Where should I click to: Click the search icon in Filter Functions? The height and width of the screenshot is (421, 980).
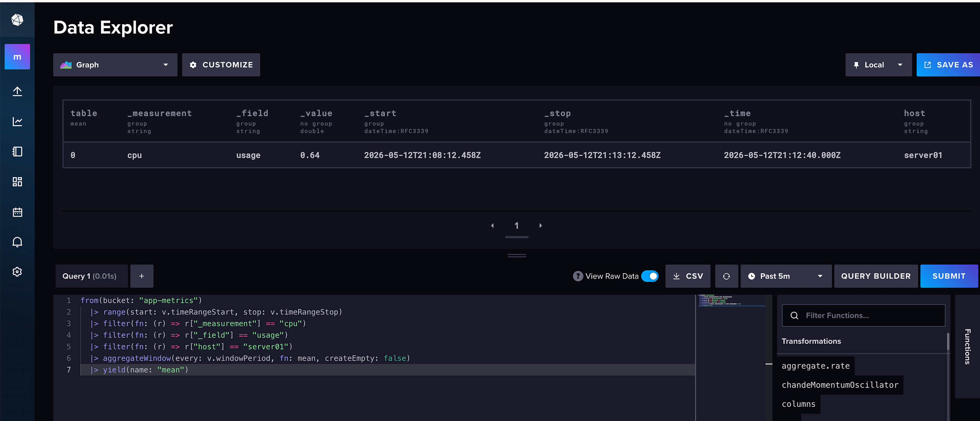(x=794, y=315)
